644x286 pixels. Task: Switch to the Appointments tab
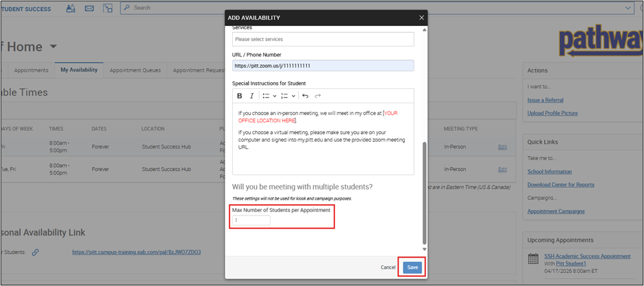(x=32, y=70)
